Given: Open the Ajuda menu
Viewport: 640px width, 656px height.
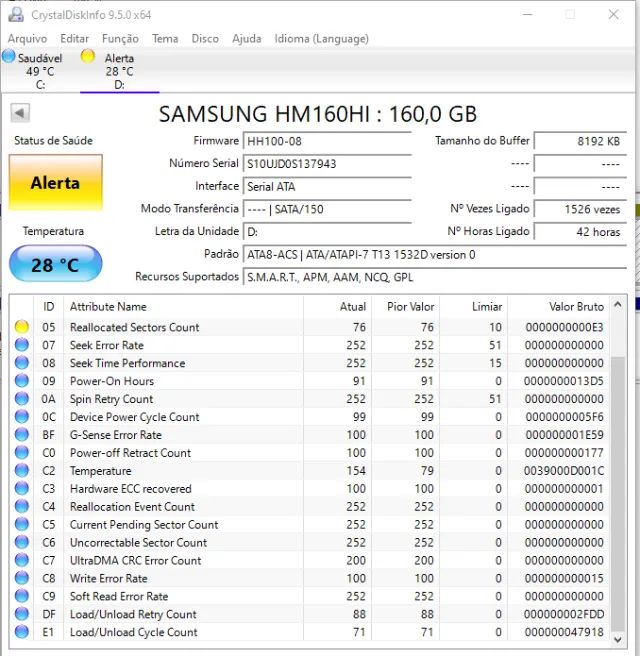Looking at the screenshot, I should point(247,38).
